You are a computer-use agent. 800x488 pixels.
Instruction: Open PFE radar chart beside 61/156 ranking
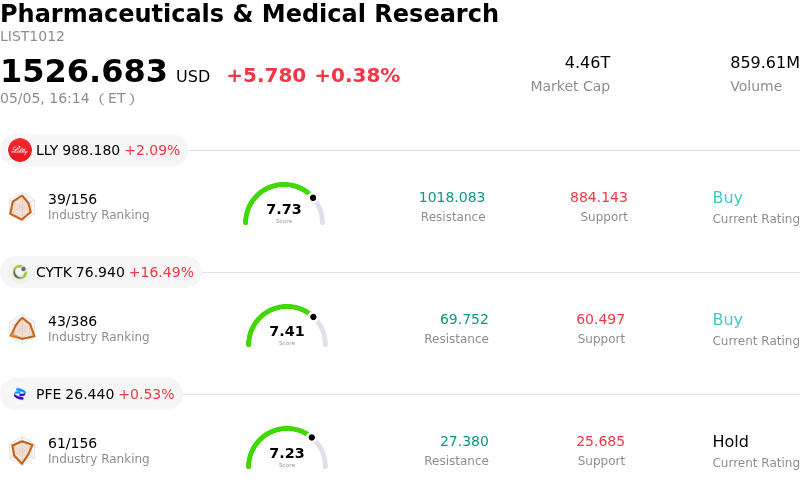(x=22, y=451)
